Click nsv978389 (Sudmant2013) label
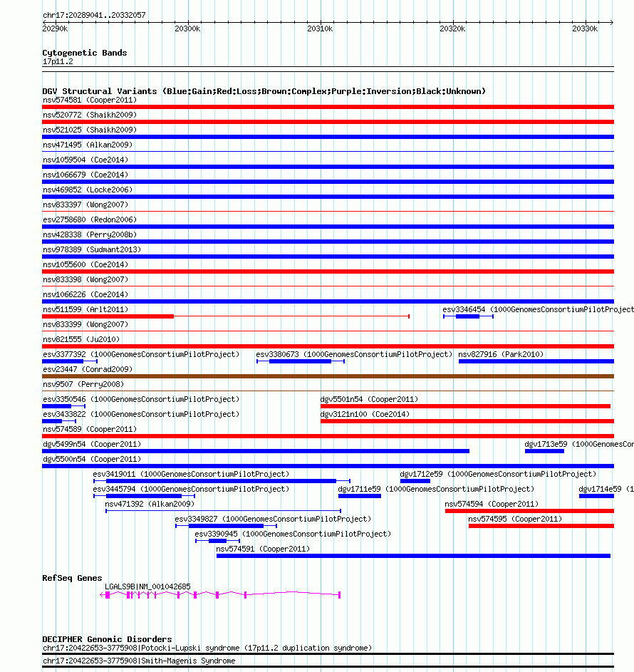 (92, 249)
